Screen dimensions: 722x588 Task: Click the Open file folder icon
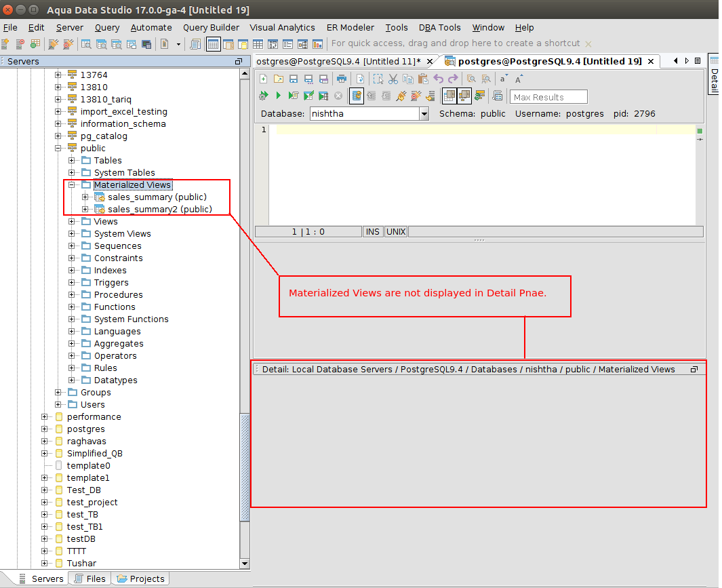coord(279,79)
